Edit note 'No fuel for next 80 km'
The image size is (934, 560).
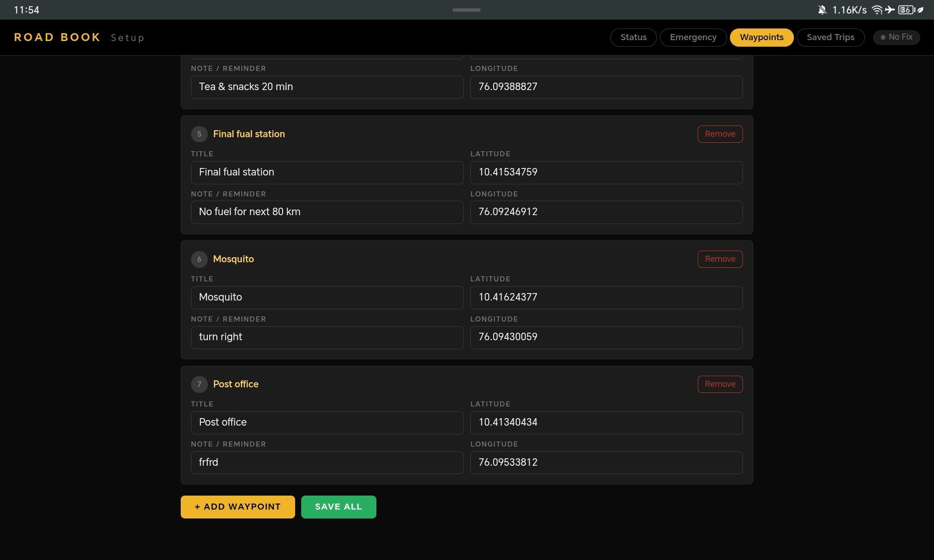(327, 212)
